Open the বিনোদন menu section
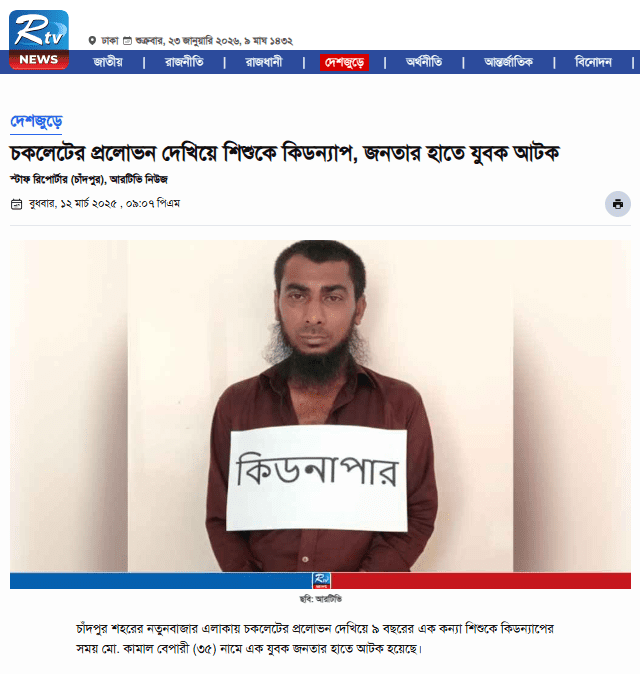 593,62
